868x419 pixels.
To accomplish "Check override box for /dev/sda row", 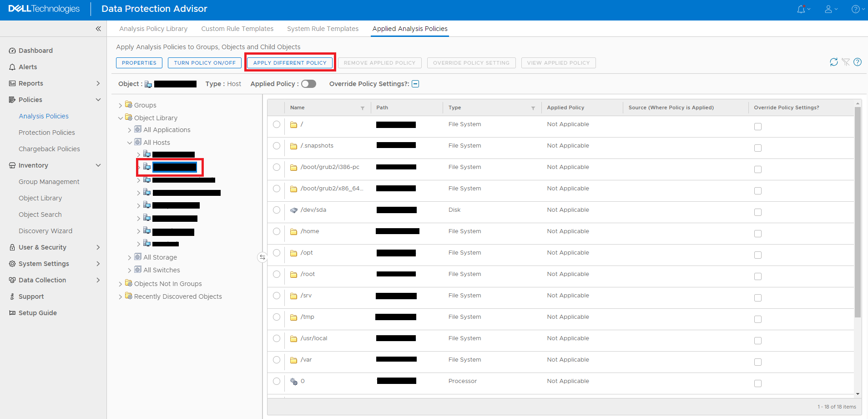I will 758,212.
